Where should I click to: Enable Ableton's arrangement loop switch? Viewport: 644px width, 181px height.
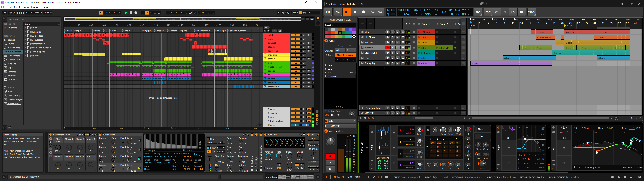pos(190,13)
